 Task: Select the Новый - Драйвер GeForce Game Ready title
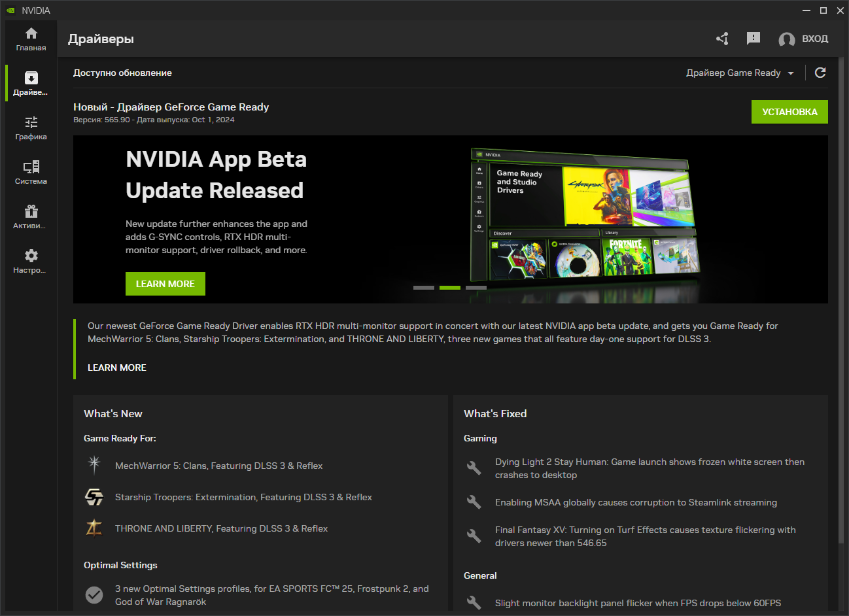pyautogui.click(x=171, y=107)
